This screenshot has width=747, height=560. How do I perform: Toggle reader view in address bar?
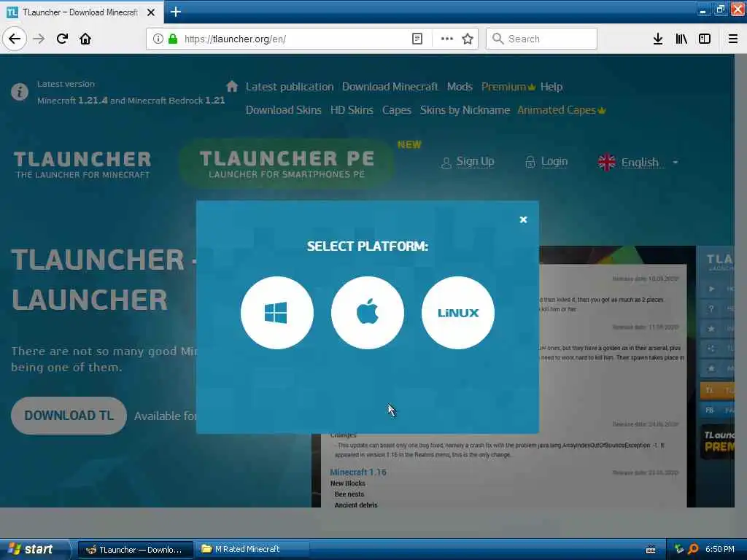pos(417,39)
